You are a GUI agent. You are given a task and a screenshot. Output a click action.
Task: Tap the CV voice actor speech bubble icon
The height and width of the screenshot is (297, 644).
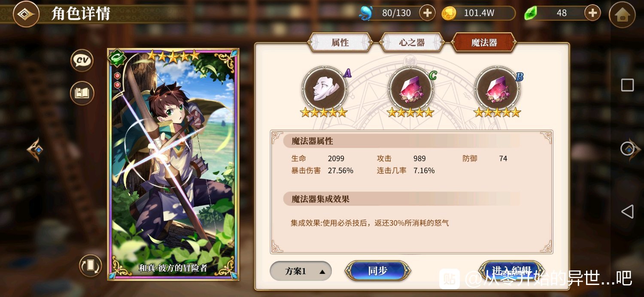coord(82,61)
